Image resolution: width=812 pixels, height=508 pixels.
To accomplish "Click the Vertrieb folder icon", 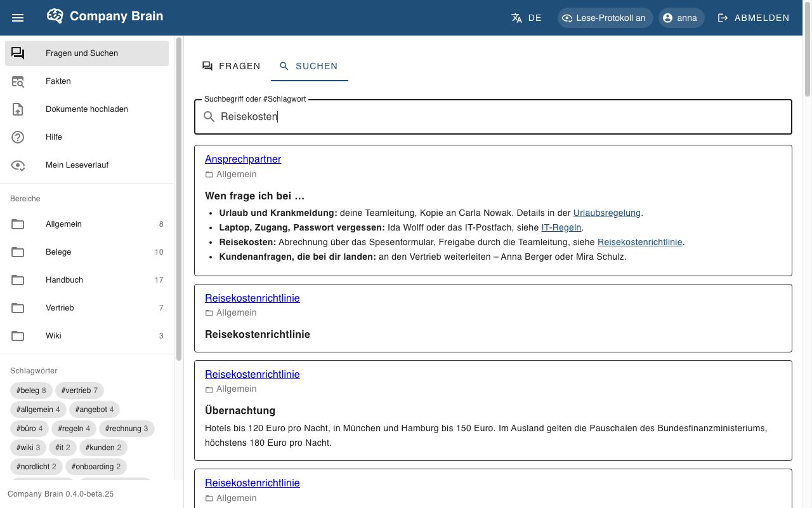I will [18, 308].
